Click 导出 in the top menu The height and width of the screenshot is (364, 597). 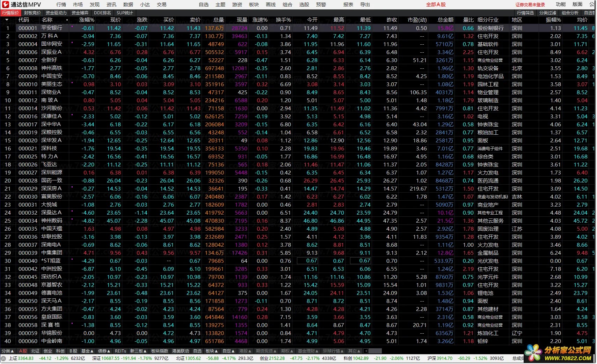pyautogui.click(x=365, y=5)
